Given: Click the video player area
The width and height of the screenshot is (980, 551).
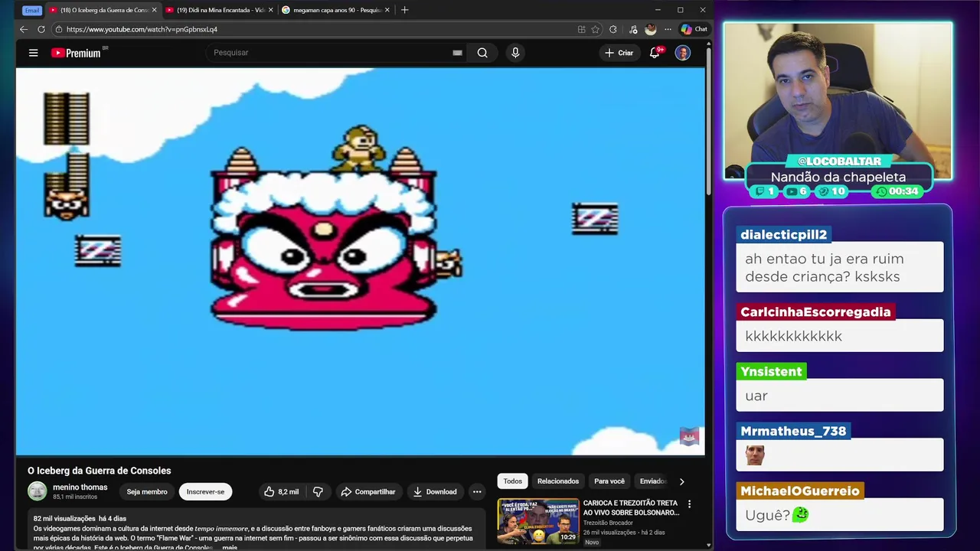Looking at the screenshot, I should coord(360,261).
